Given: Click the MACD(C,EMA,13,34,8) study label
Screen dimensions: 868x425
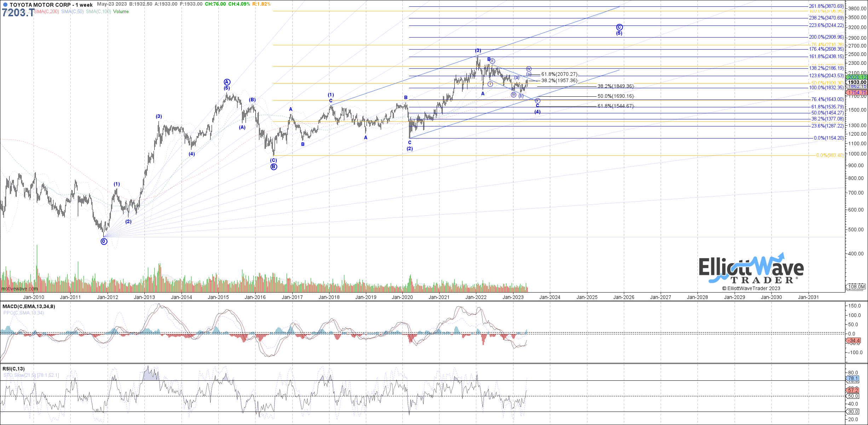Looking at the screenshot, I should point(29,306).
